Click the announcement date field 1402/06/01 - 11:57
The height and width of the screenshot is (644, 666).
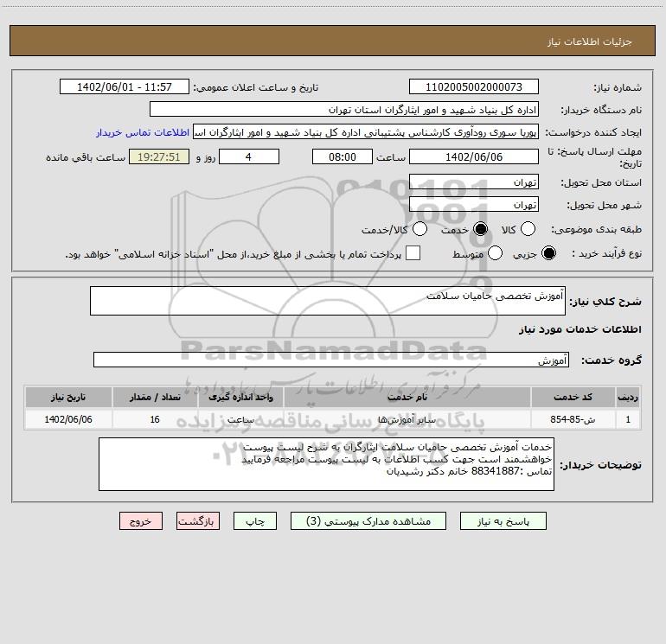(125, 86)
